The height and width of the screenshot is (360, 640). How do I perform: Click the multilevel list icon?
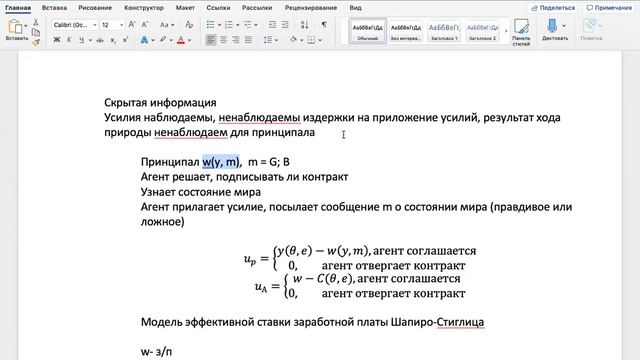tap(247, 25)
